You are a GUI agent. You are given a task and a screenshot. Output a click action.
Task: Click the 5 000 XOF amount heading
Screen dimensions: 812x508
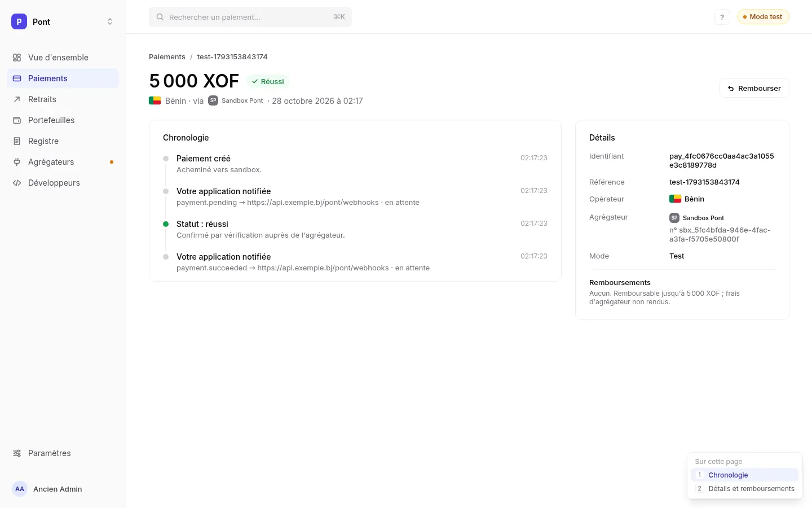point(194,81)
